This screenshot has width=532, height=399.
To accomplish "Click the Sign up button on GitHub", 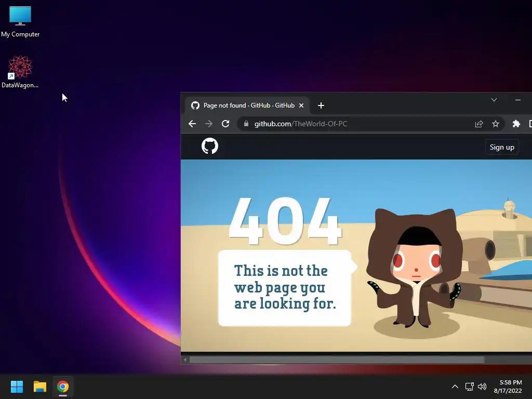I will 502,147.
